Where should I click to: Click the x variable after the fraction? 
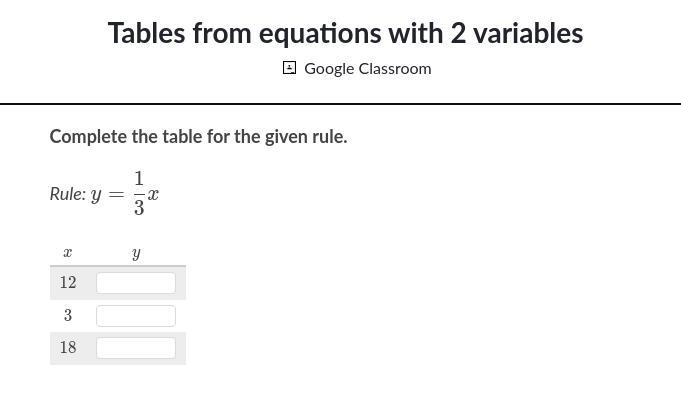pyautogui.click(x=153, y=194)
